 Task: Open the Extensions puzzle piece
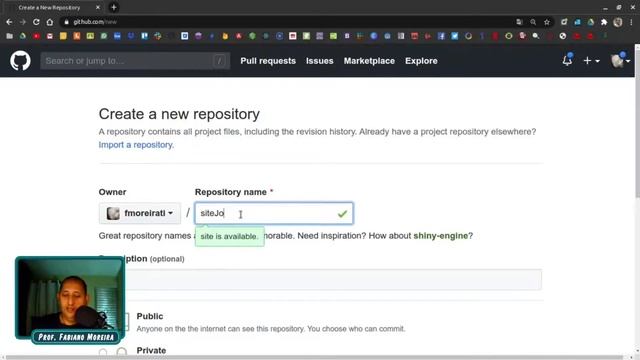pos(604,22)
